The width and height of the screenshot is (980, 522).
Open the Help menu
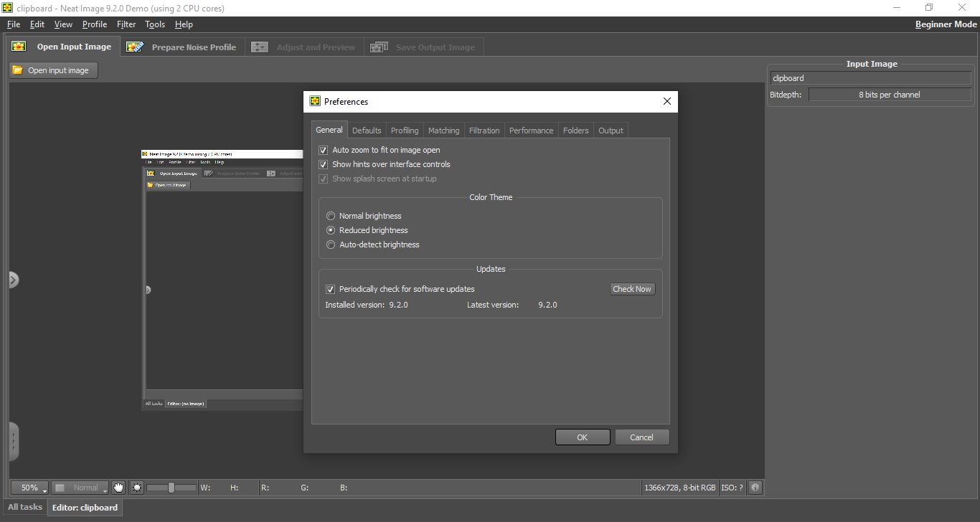click(184, 24)
